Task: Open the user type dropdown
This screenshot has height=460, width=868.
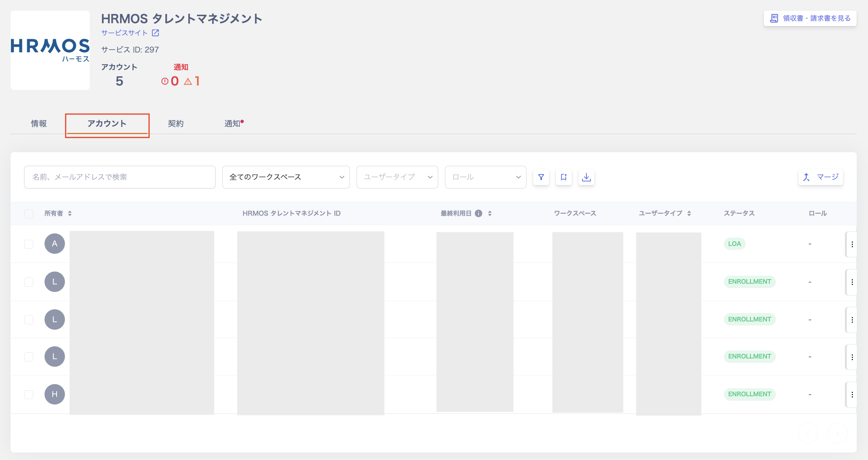Action: point(397,177)
